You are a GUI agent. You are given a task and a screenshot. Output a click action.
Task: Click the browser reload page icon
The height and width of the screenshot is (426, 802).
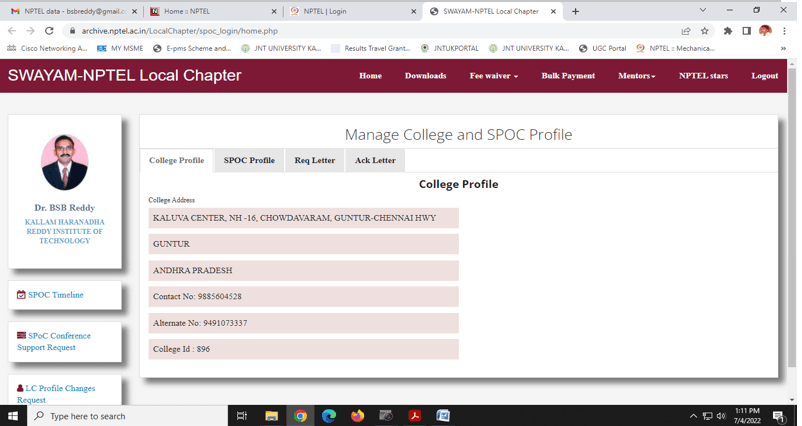49,31
